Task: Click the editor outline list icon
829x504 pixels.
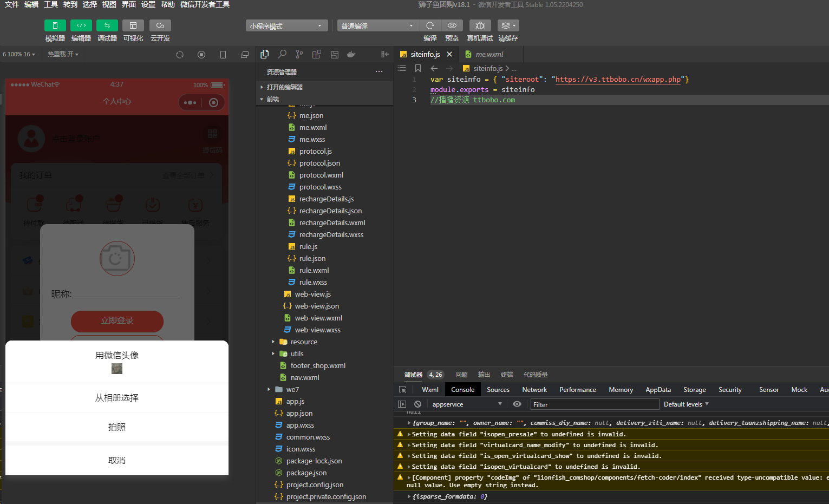Action: (402, 68)
